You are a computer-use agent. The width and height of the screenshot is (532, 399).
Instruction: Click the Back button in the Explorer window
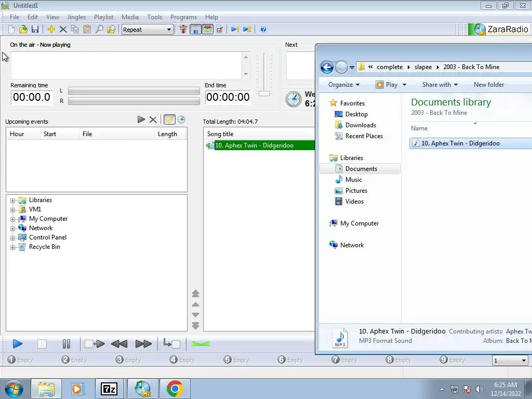coord(327,67)
